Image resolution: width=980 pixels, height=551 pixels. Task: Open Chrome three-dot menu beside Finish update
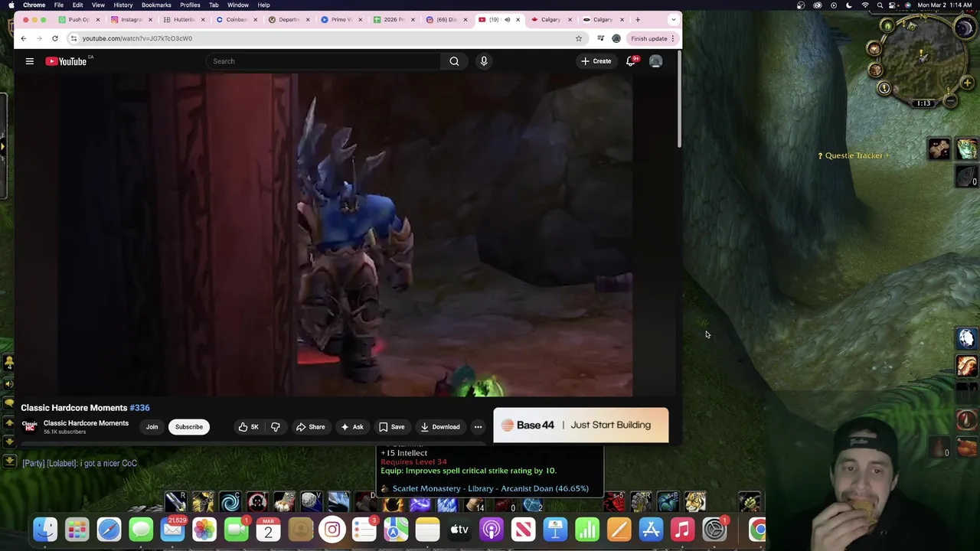[x=673, y=38]
